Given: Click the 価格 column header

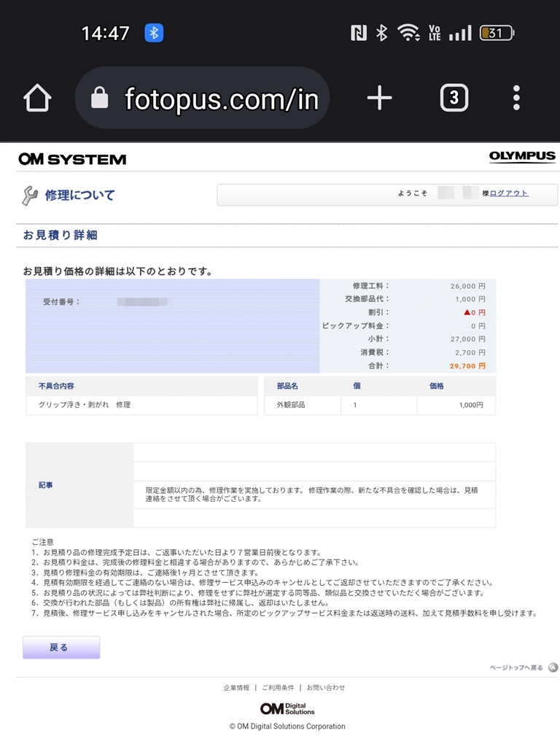Looking at the screenshot, I should 437,386.
